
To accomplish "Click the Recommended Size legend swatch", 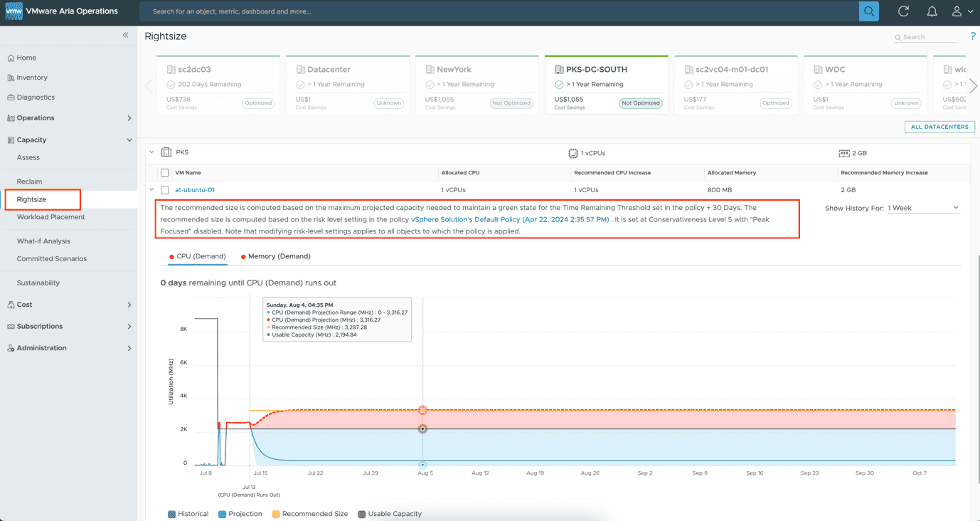I will click(x=276, y=514).
